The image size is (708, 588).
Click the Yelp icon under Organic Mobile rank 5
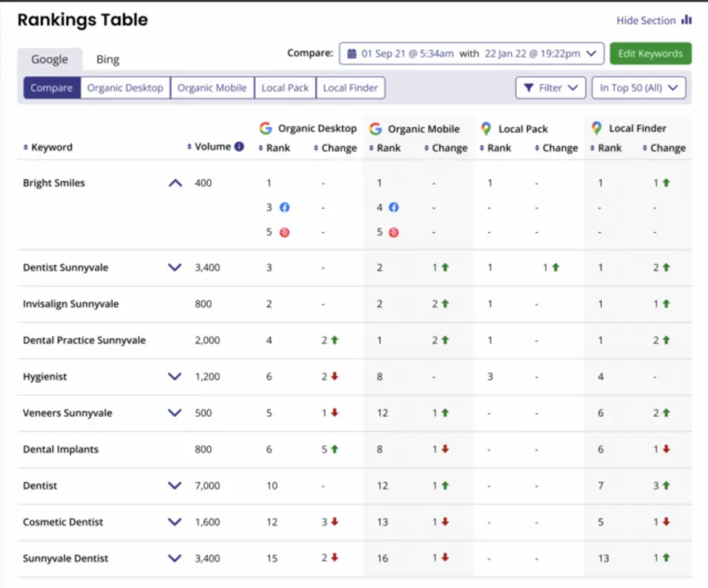tap(393, 232)
